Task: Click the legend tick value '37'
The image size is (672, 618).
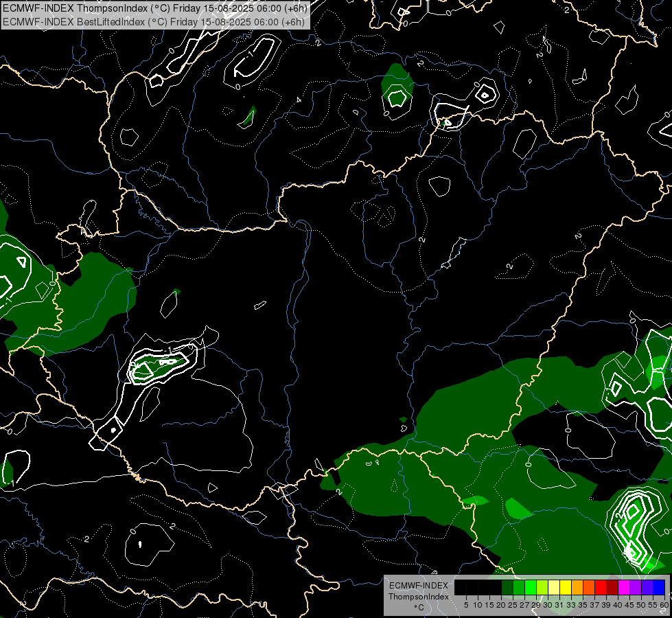Action: click(594, 605)
